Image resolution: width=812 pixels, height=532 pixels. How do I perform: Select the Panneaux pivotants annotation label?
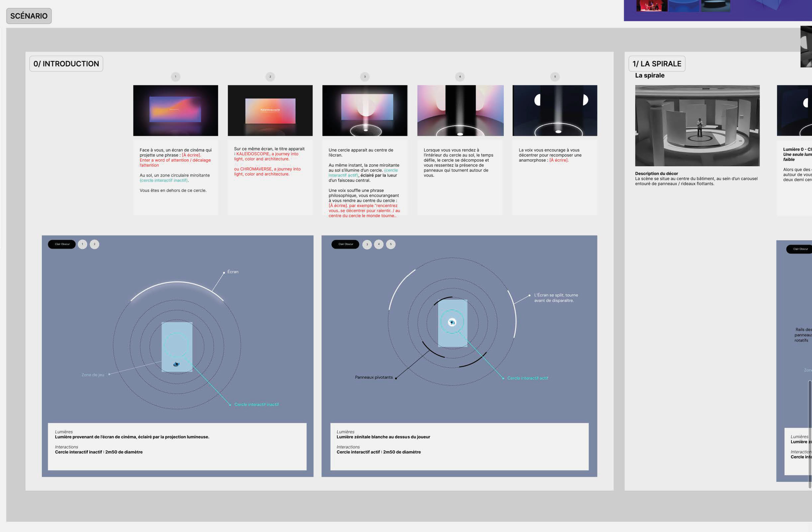(x=374, y=378)
